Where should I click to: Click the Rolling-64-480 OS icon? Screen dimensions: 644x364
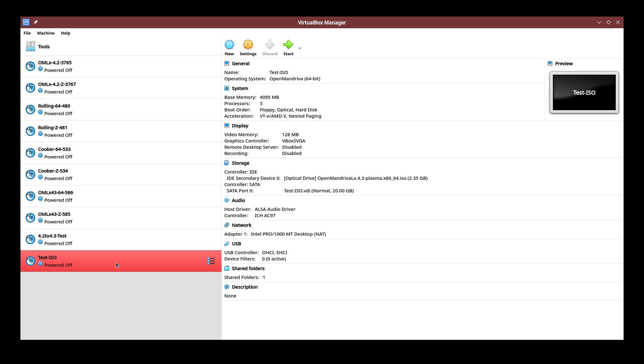30,110
